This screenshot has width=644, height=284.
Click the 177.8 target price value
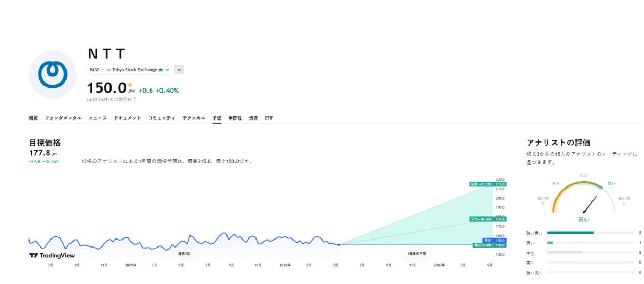(x=39, y=153)
